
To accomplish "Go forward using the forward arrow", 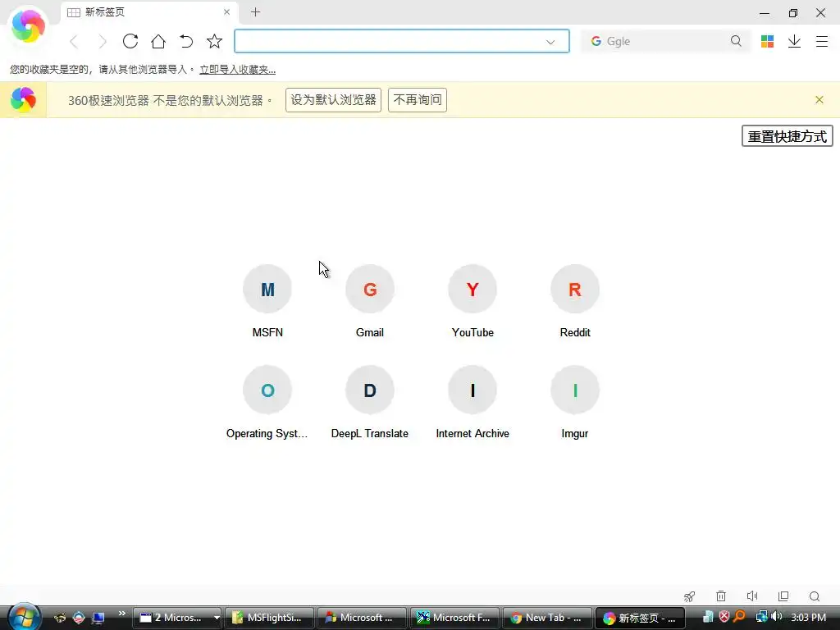I will pyautogui.click(x=102, y=41).
